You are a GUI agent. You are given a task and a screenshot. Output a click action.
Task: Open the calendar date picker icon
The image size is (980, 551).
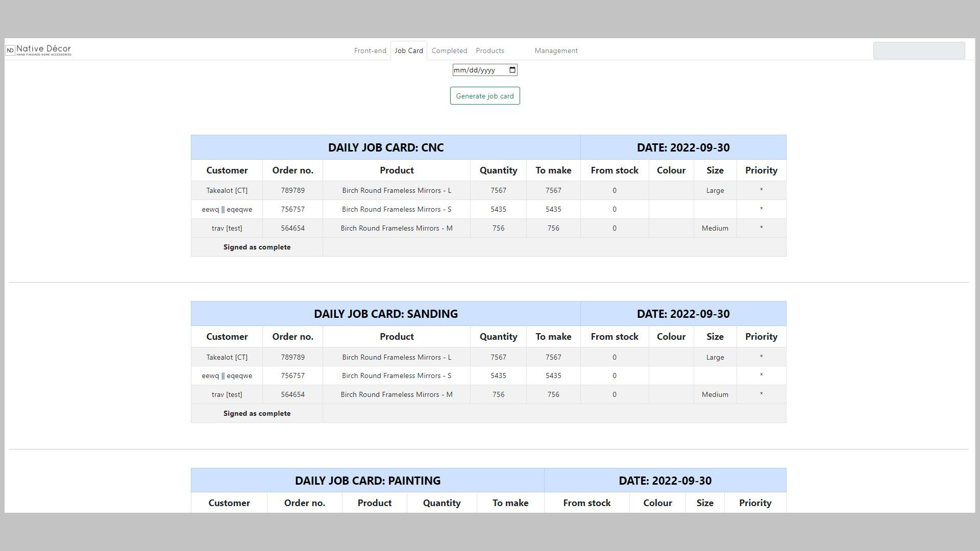point(512,70)
